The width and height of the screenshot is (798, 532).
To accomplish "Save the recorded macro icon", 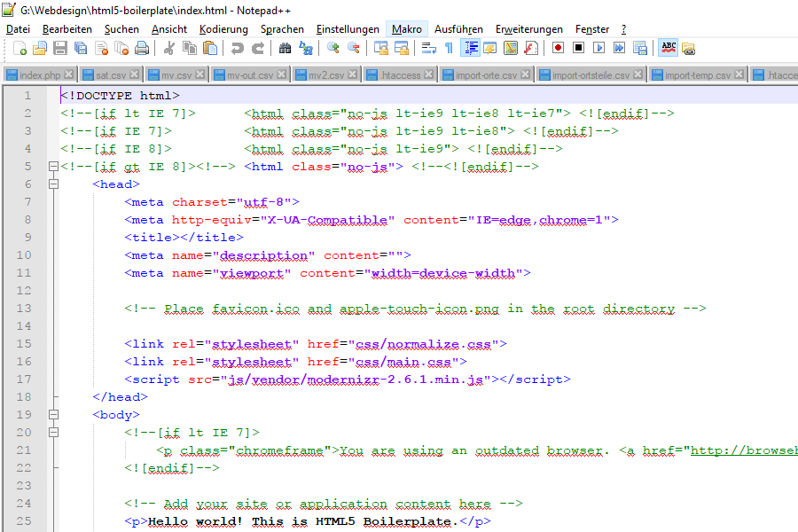I will [639, 49].
